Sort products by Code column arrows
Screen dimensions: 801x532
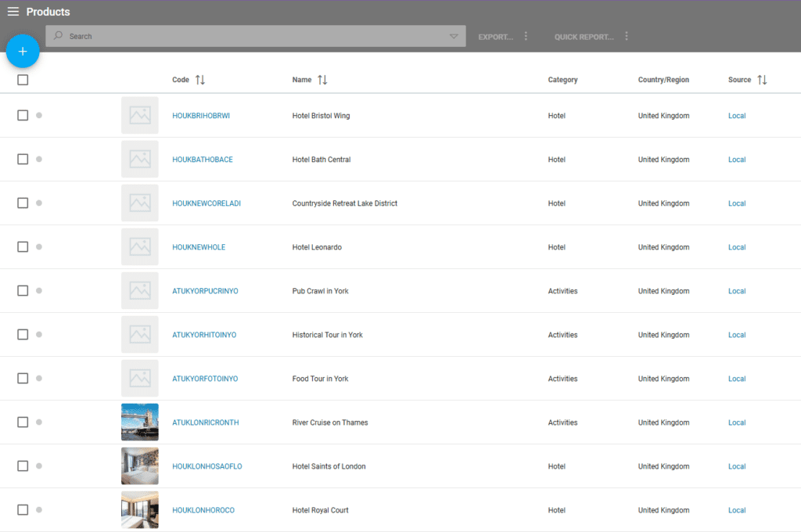coord(200,80)
